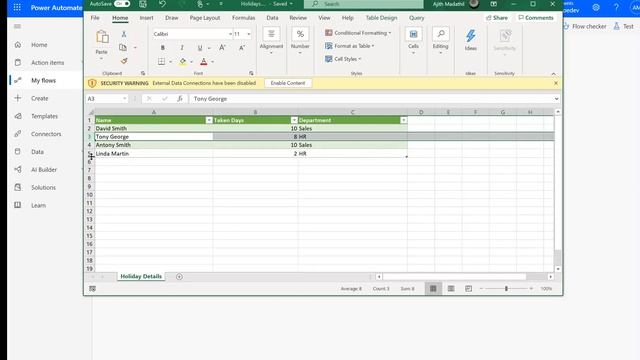Screen dimensions: 640x360
Task: Switch to the Page Layout tab
Action: click(205, 18)
